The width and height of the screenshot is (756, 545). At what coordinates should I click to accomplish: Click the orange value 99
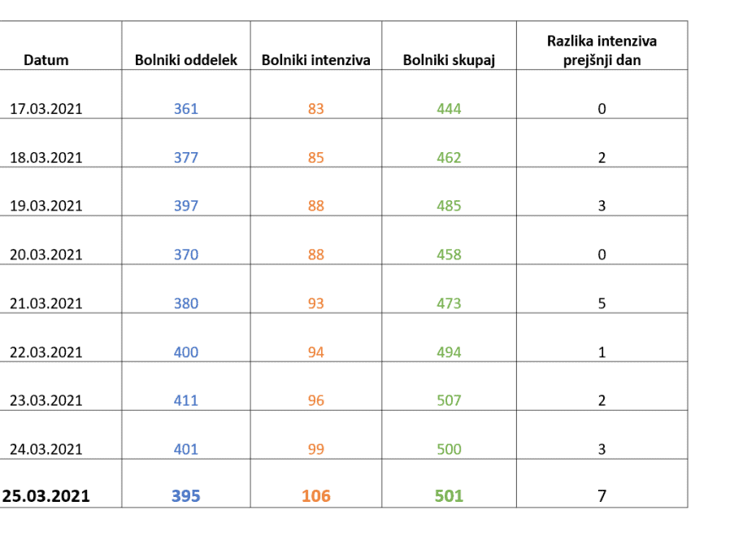pos(315,449)
